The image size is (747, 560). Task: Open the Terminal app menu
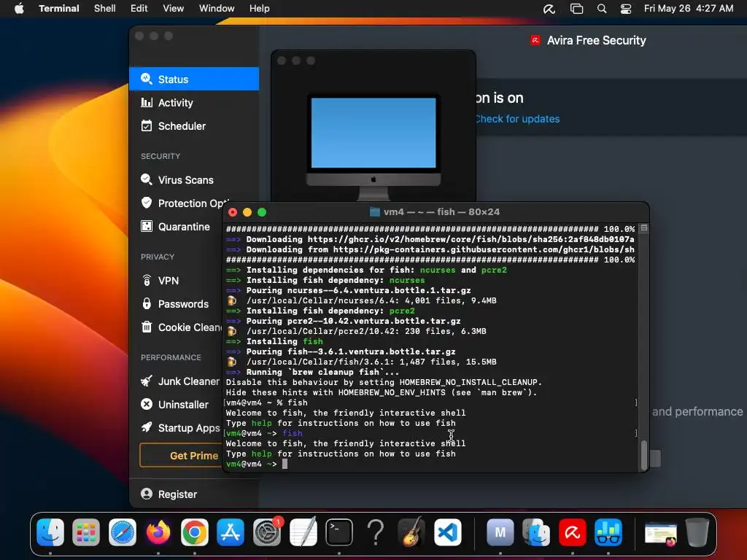coord(59,9)
